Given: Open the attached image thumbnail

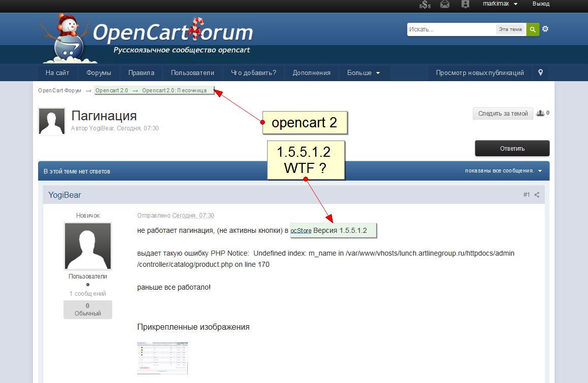Looking at the screenshot, I should [162, 358].
